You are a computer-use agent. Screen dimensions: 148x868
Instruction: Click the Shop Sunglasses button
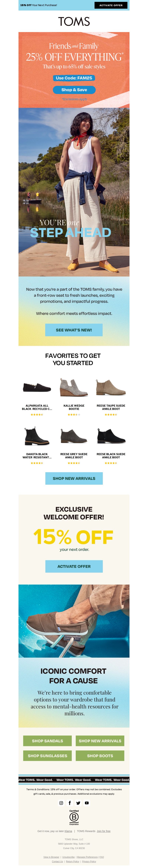tap(47, 755)
